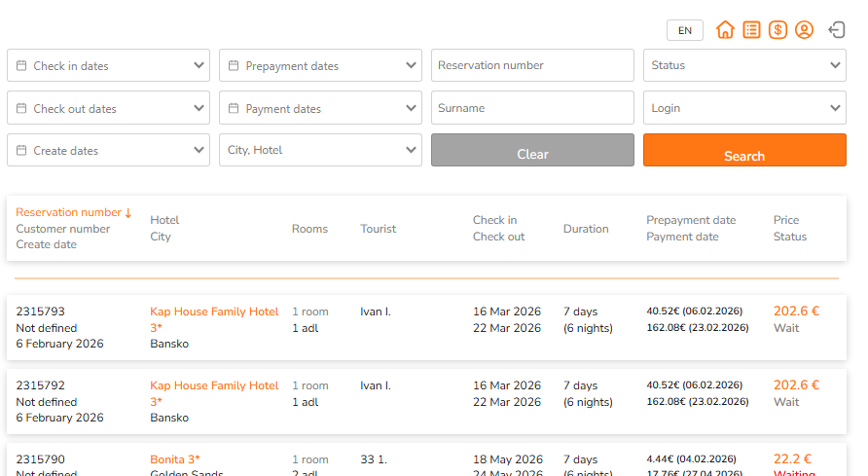Open the user profile icon

[804, 30]
